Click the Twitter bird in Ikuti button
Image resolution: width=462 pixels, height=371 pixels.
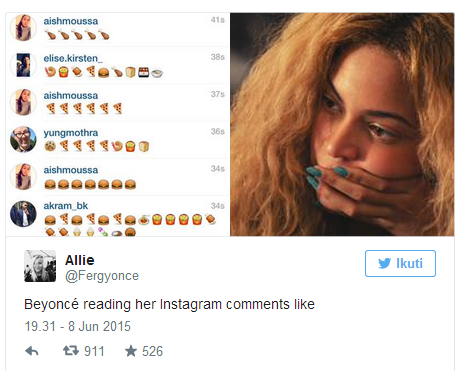385,264
